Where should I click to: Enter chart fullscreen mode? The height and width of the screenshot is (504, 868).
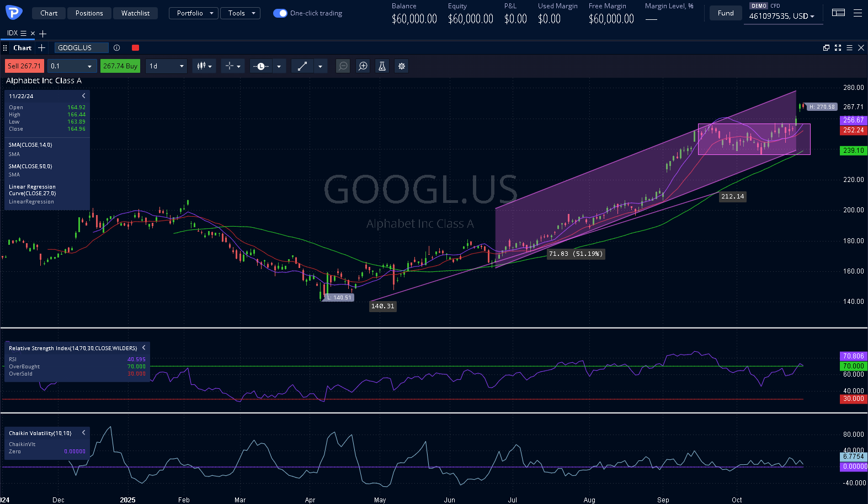tap(838, 48)
